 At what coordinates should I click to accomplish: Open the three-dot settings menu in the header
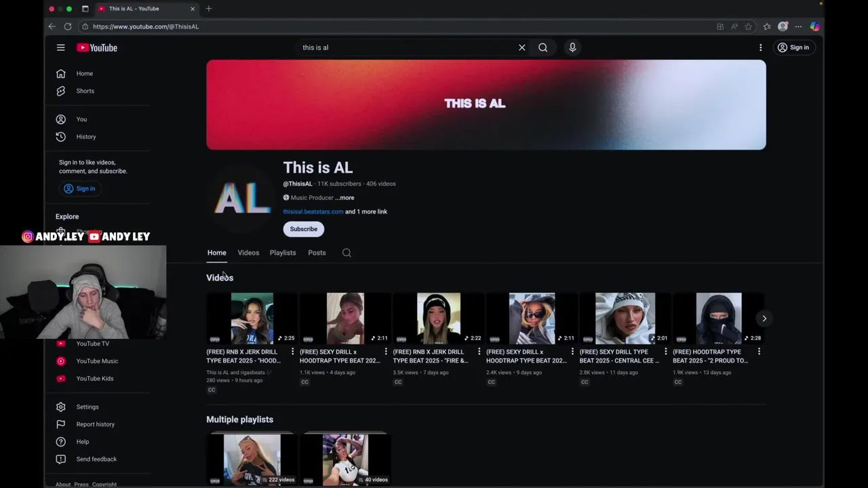[x=760, y=47]
